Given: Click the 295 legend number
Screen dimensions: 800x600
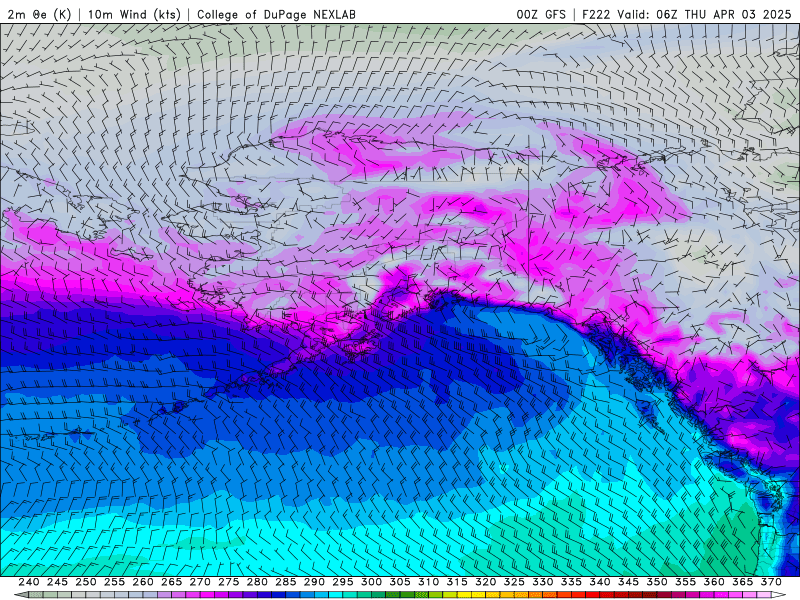Looking at the screenshot, I should coord(343,582).
